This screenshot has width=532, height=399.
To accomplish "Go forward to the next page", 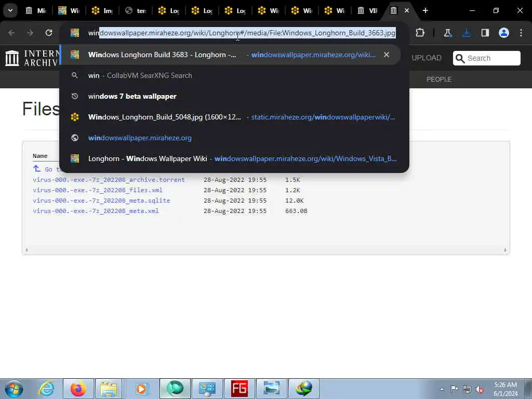I will [x=30, y=33].
